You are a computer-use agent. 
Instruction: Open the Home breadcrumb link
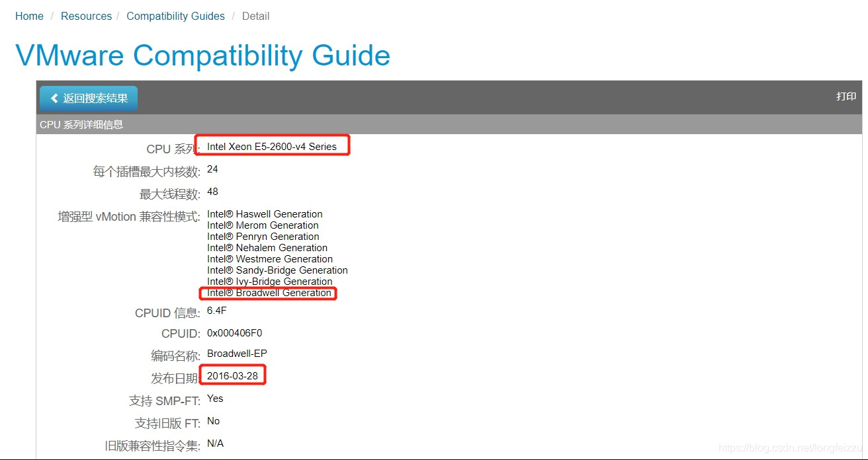[x=29, y=16]
